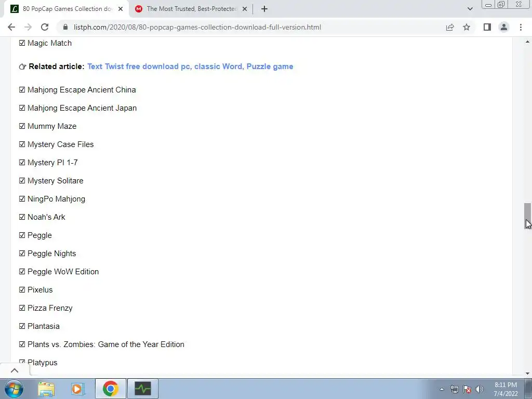This screenshot has height=399, width=532.
Task: Go back to previous page
Action: tap(11, 27)
